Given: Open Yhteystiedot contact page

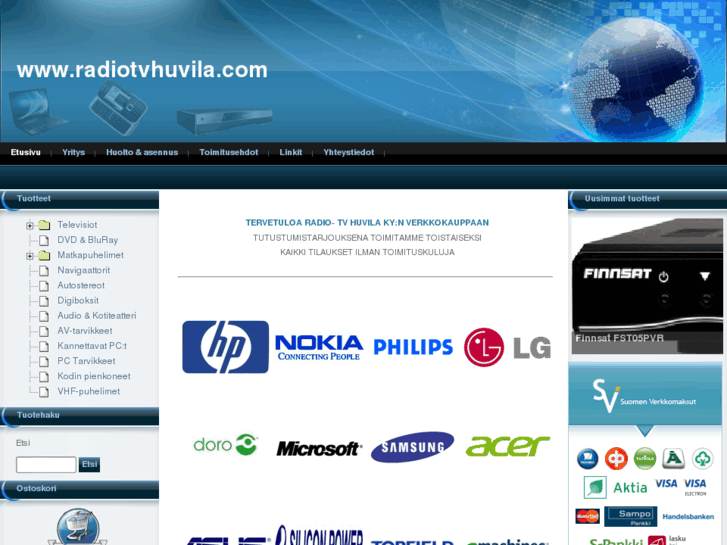Looking at the screenshot, I should [349, 152].
